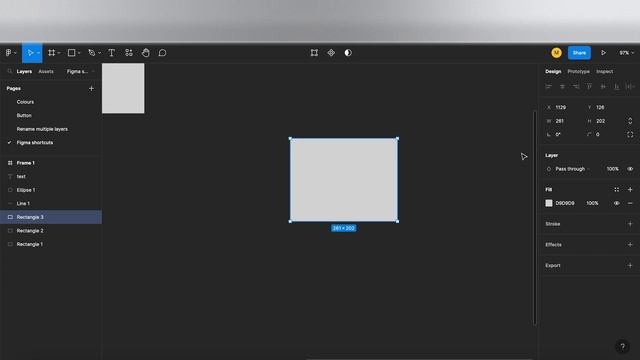Select the Frame tool
This screenshot has width=640, height=360.
51,53
